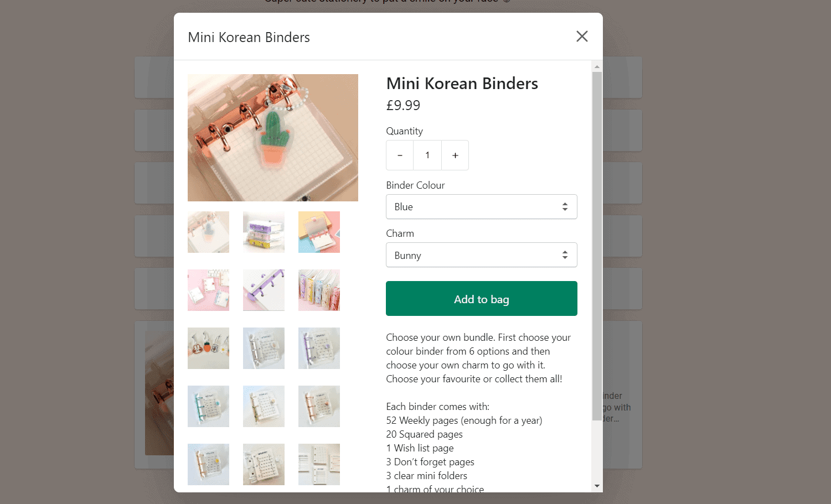Click the £9.99 price text
831x504 pixels.
tap(403, 105)
